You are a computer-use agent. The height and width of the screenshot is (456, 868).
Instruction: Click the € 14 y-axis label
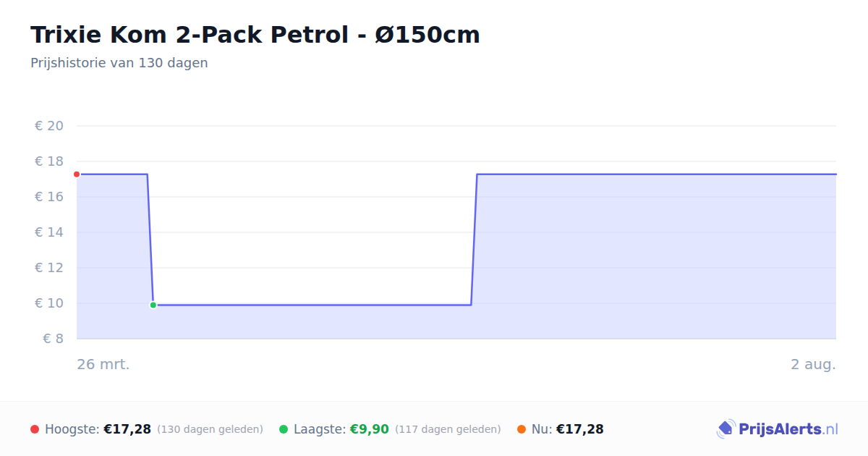[x=49, y=232]
